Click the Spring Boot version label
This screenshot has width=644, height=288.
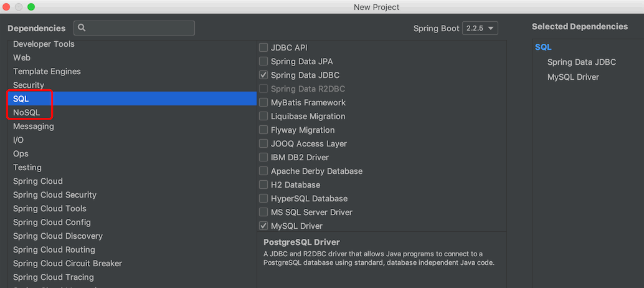pos(436,28)
